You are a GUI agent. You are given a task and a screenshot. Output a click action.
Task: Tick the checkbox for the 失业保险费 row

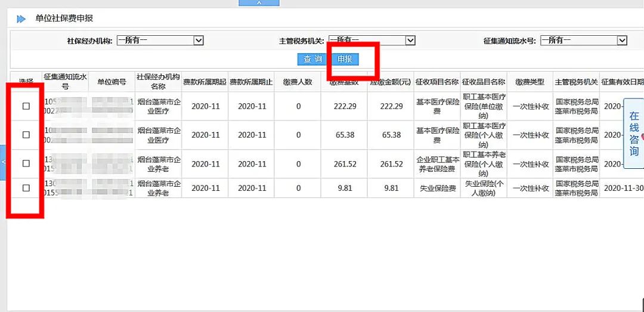pyautogui.click(x=26, y=188)
